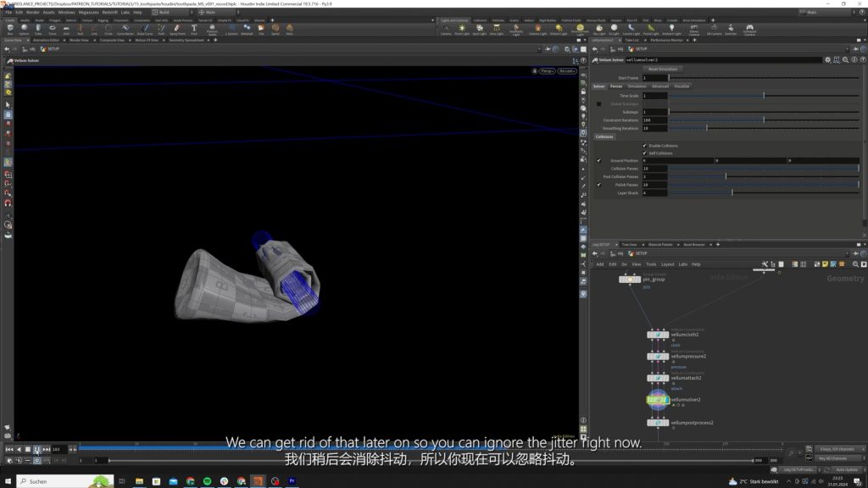The height and width of the screenshot is (488, 868).
Task: Jump to first frame in playbar
Action: coord(9,449)
